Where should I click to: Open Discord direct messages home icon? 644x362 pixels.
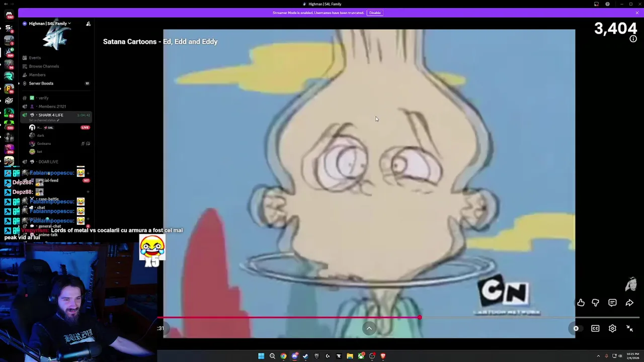pyautogui.click(x=9, y=15)
